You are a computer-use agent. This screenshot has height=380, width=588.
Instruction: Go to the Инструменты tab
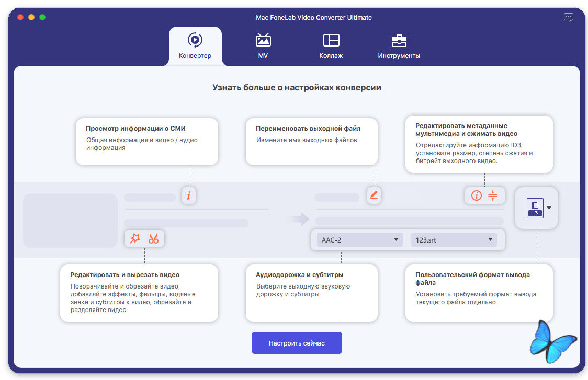(399, 46)
